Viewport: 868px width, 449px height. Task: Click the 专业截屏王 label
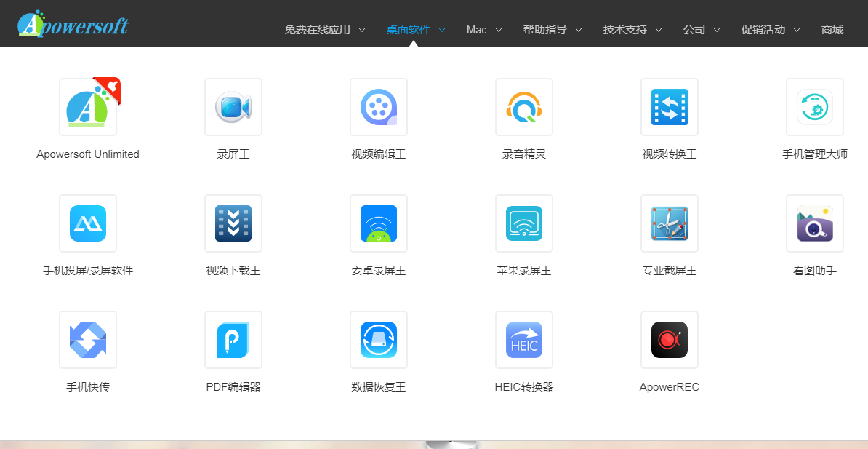pos(670,271)
